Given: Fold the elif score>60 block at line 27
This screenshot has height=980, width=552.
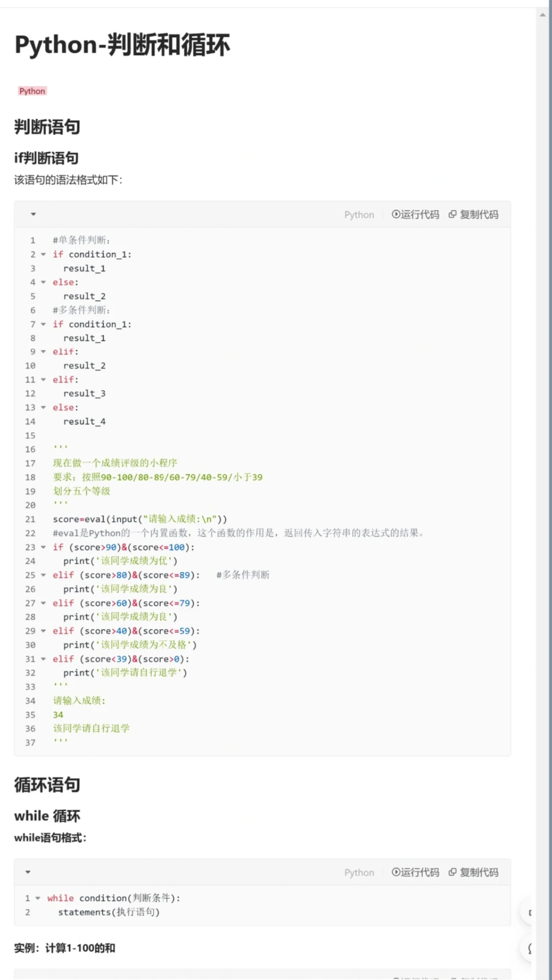Looking at the screenshot, I should tap(43, 603).
